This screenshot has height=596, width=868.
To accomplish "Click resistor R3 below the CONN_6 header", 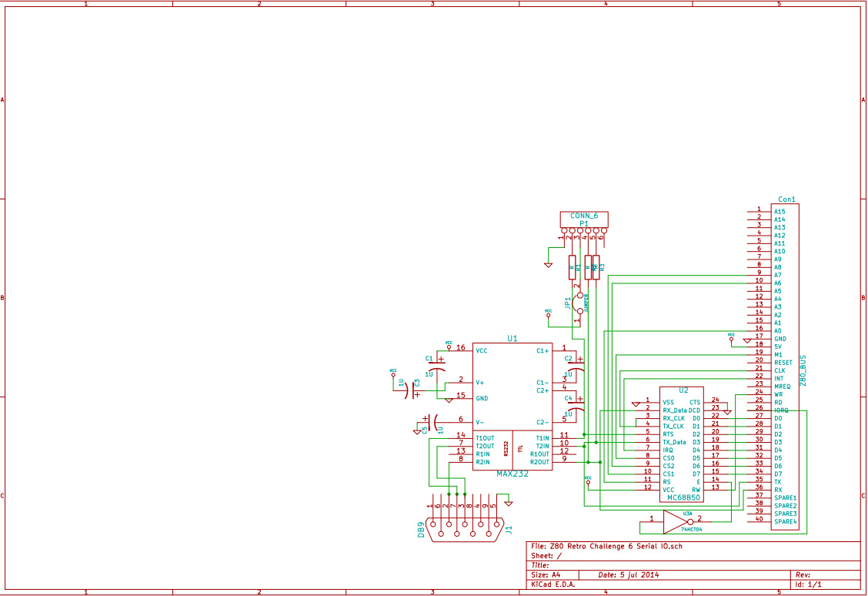I will coord(596,266).
